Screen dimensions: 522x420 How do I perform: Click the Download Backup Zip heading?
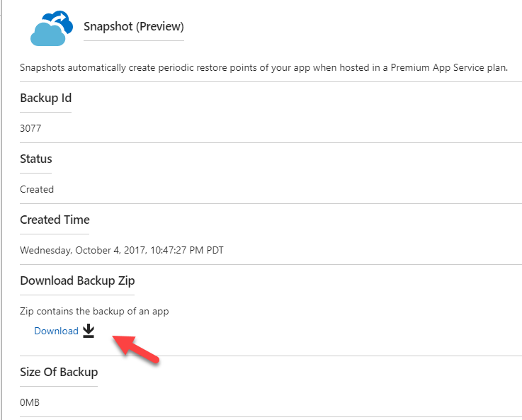[77, 280]
